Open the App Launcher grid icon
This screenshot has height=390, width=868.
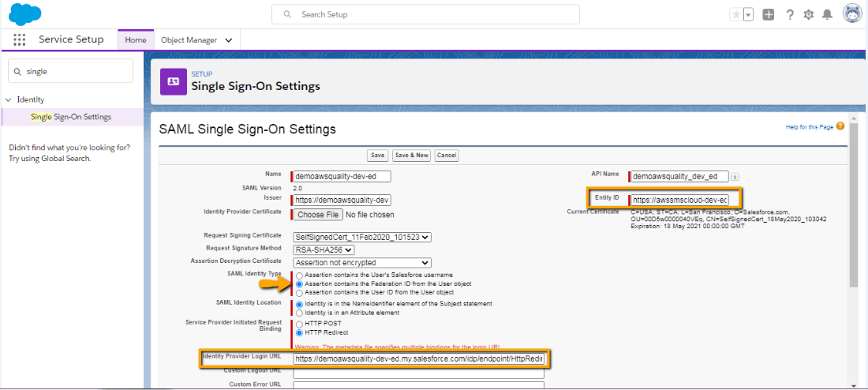coord(20,40)
